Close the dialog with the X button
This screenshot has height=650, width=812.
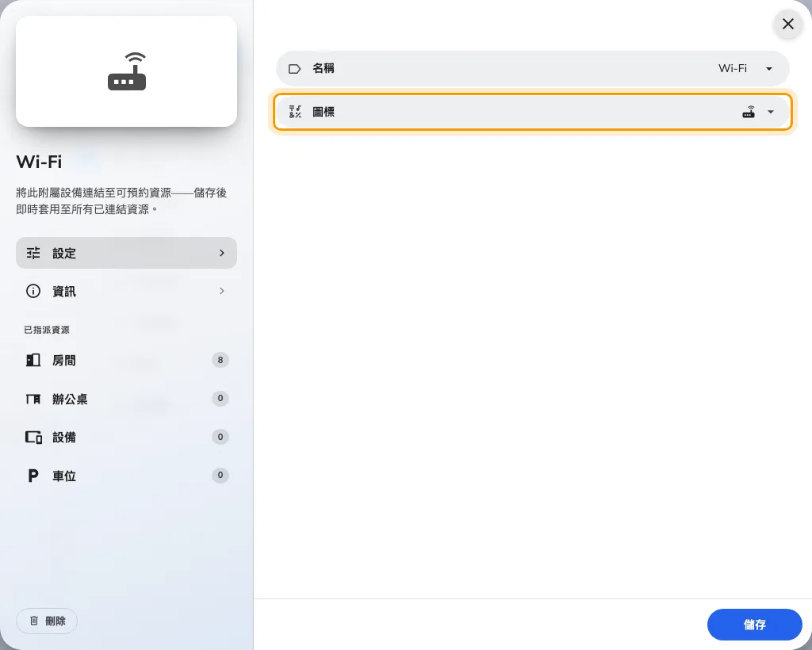pos(787,24)
